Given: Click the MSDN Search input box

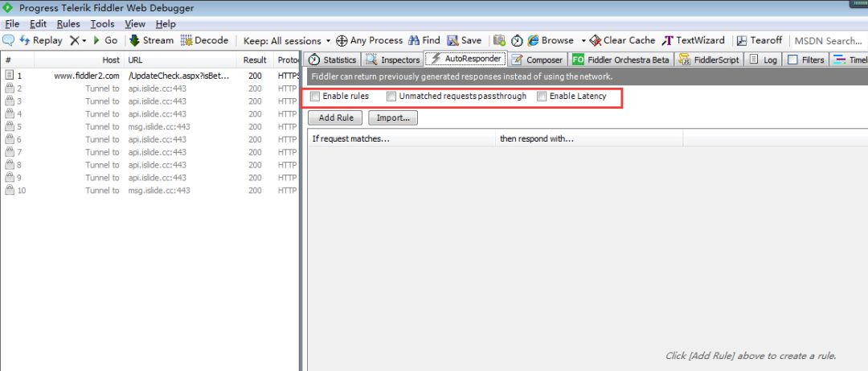Looking at the screenshot, I should [828, 41].
